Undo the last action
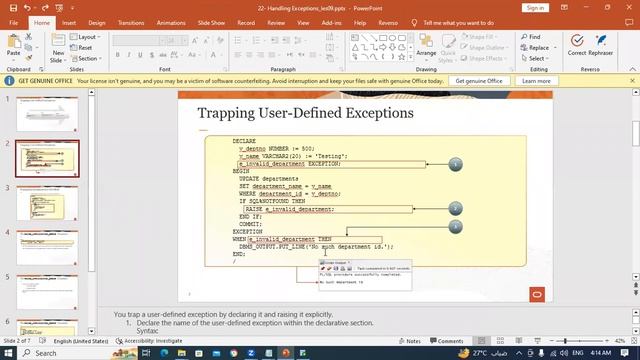This screenshot has width=640, height=360. click(x=27, y=8)
